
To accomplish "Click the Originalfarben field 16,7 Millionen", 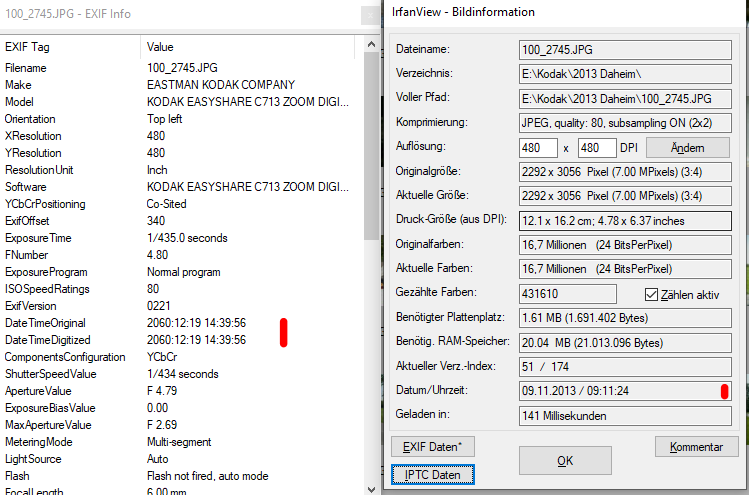I will tap(625, 245).
